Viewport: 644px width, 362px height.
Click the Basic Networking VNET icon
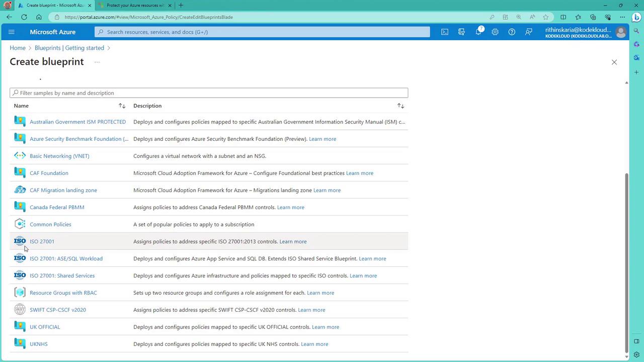tap(20, 156)
